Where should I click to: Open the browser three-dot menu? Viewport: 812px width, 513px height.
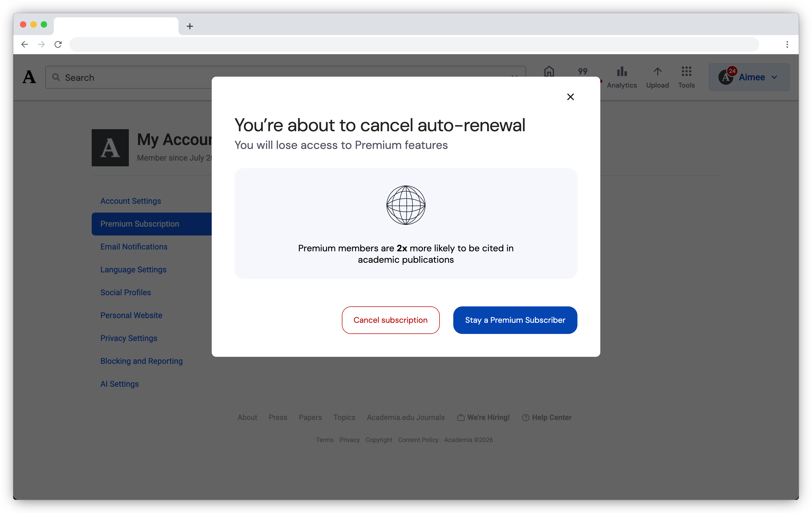[x=787, y=44]
